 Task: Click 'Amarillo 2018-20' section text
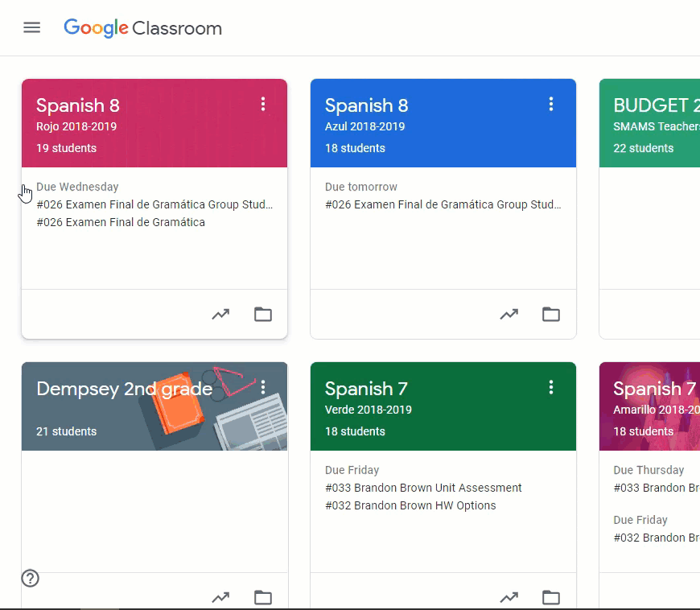click(x=657, y=410)
